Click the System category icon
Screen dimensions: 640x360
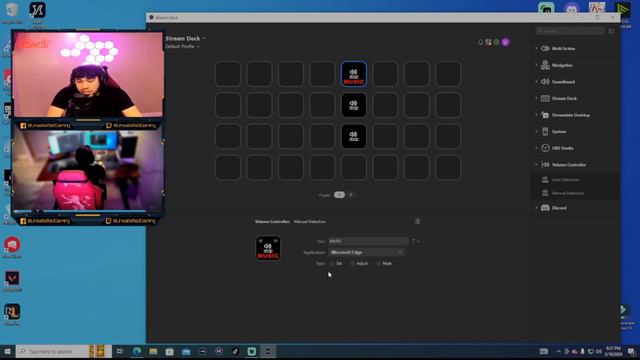545,131
